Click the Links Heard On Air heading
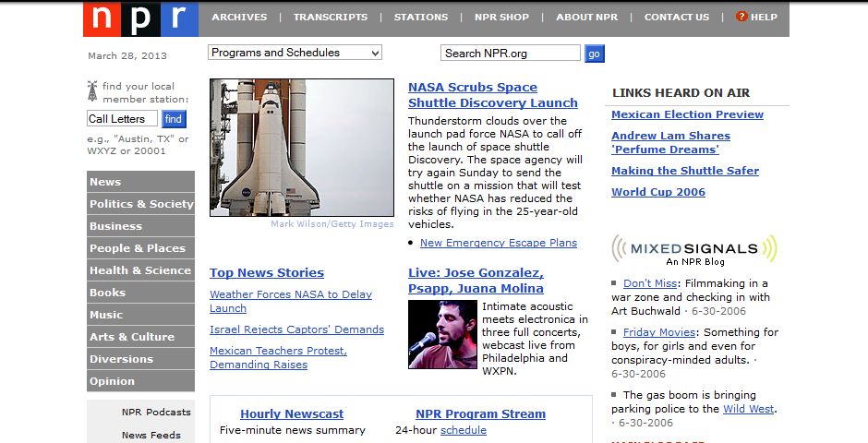The width and height of the screenshot is (868, 443). coord(681,93)
